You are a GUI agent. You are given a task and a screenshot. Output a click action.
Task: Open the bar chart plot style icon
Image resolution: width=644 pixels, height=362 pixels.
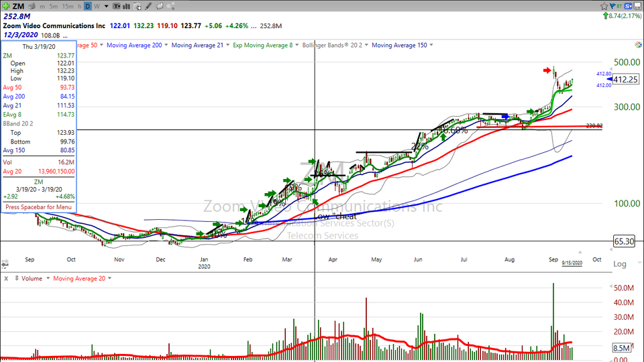tap(127, 6)
